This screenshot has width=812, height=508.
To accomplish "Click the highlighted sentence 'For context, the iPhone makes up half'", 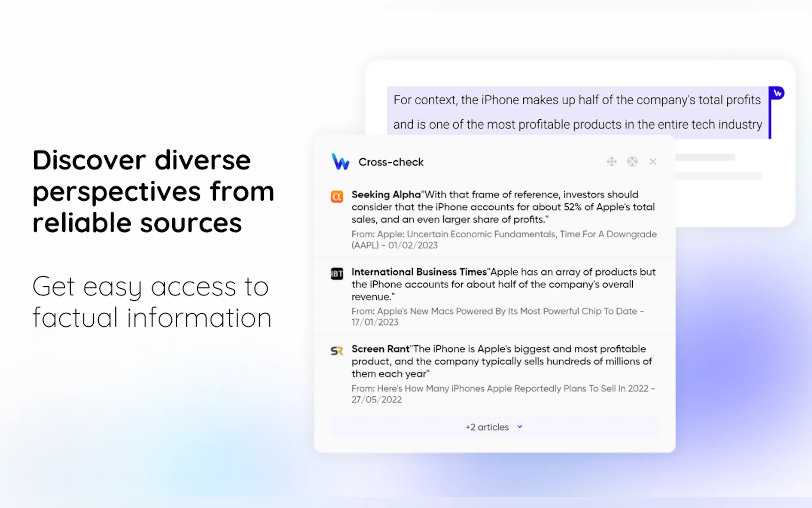I will (x=577, y=100).
